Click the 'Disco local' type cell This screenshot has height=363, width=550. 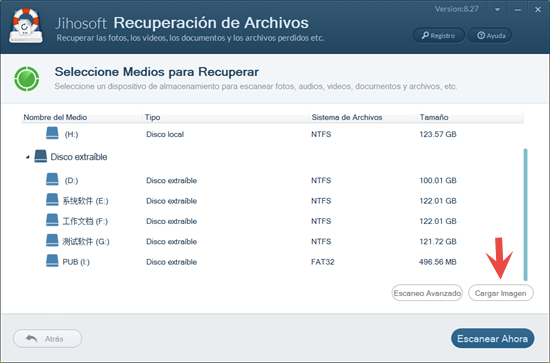coord(165,134)
